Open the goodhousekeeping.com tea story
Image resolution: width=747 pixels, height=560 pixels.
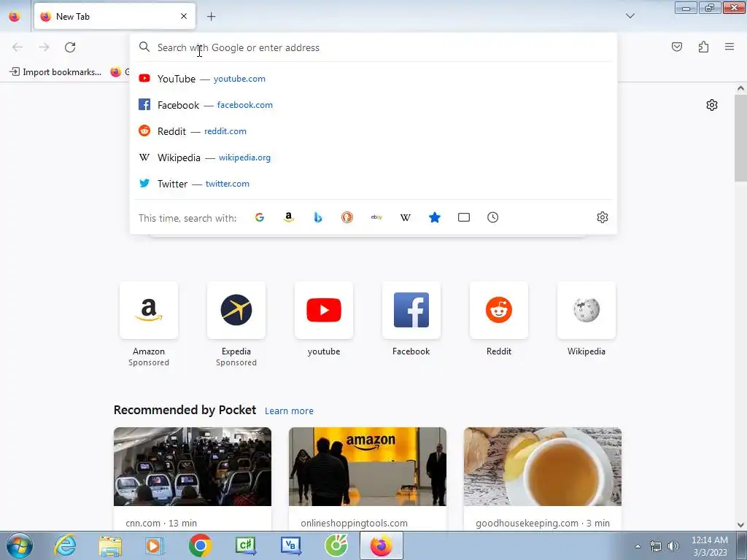[543, 478]
